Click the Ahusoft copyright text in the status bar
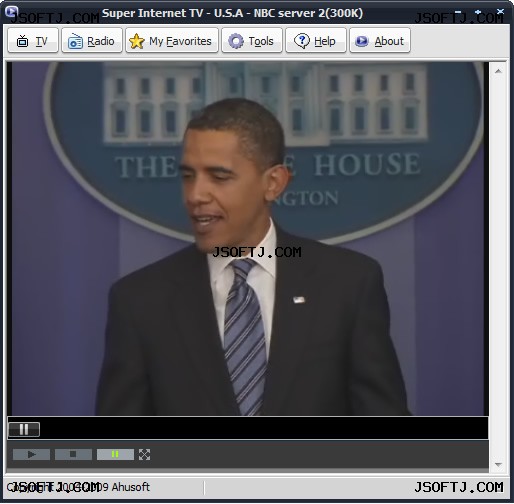Screen dimensions: 514x504 pyautogui.click(x=78, y=487)
